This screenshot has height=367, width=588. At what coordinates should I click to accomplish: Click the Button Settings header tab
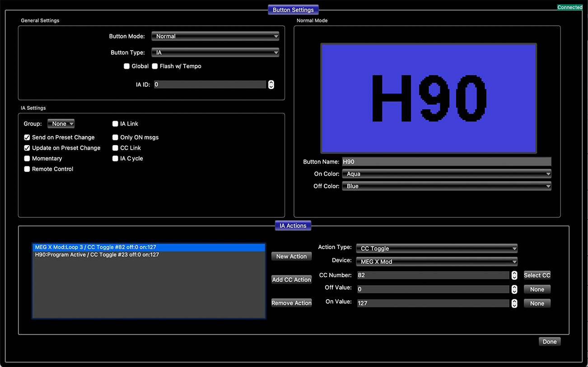[x=293, y=10]
